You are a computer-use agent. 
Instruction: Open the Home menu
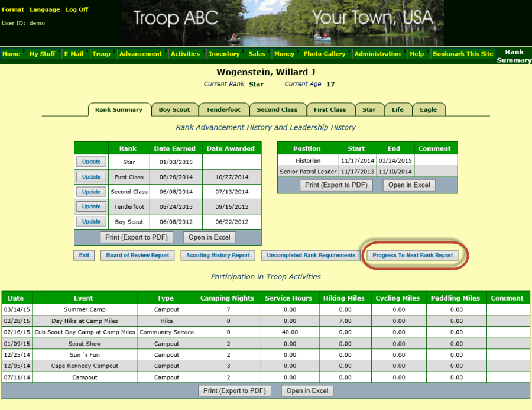(12, 54)
